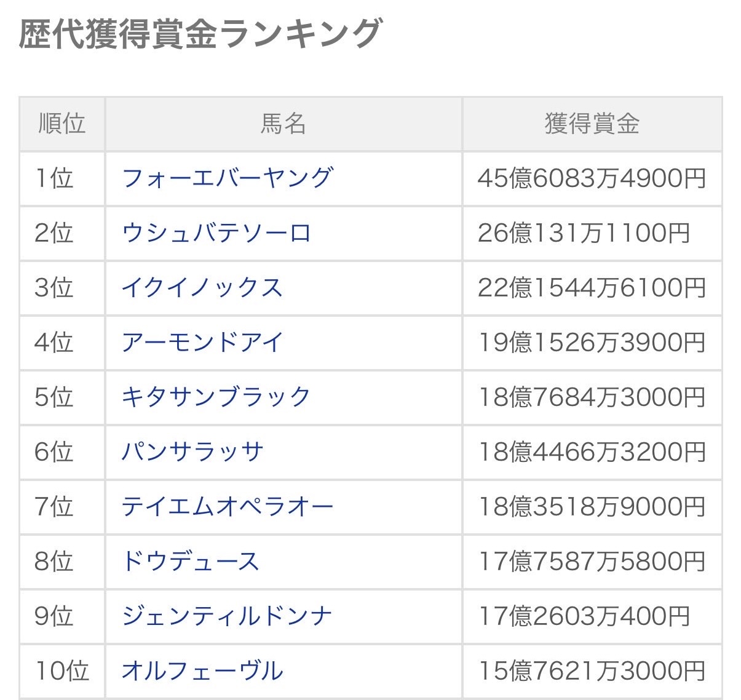Click the 45億6083万4900円 prize cell
Viewport: 741px width, 700px height.
tap(592, 178)
